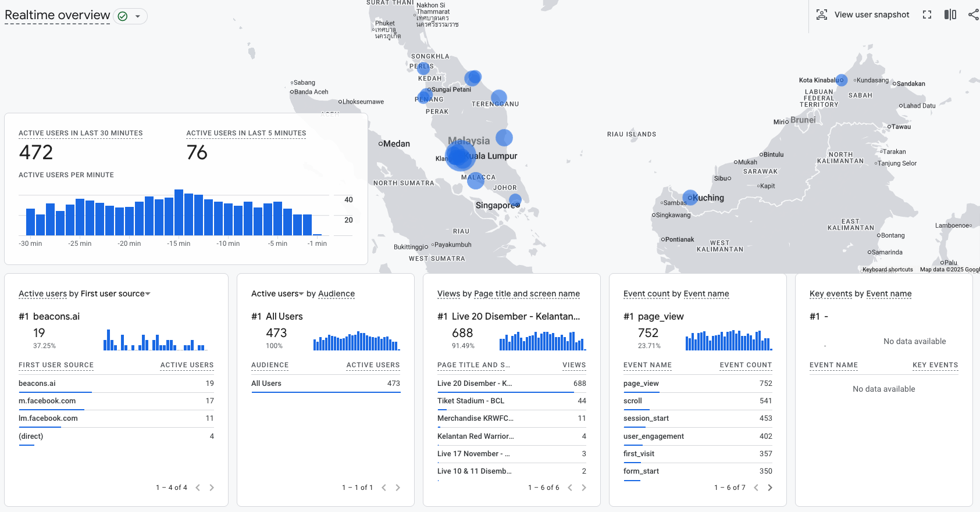Go to next page in Event count card
The image size is (980, 512).
click(770, 488)
